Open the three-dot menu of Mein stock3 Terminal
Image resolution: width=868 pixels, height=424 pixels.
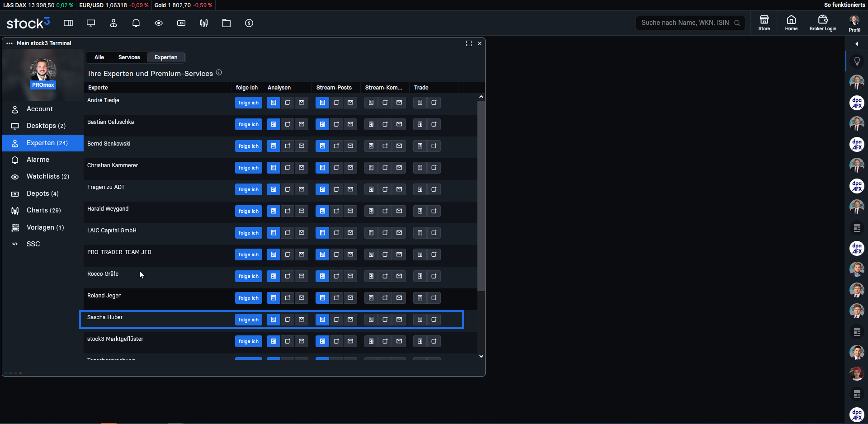[9, 43]
